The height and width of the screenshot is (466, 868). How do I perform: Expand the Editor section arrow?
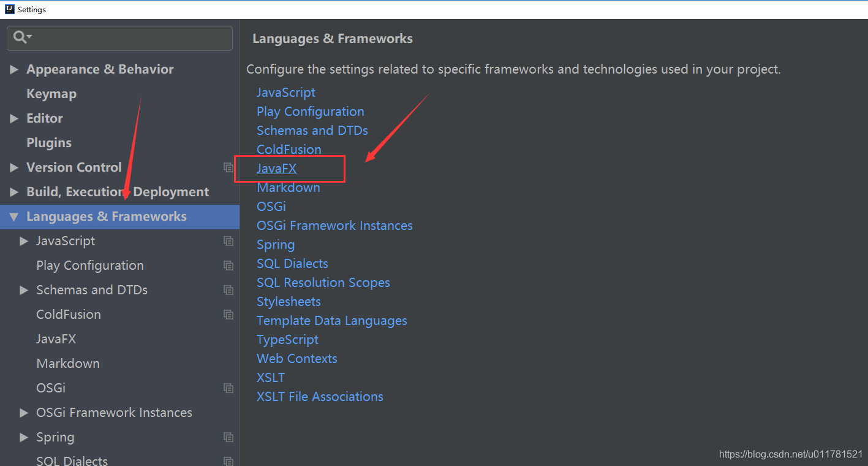pos(14,118)
